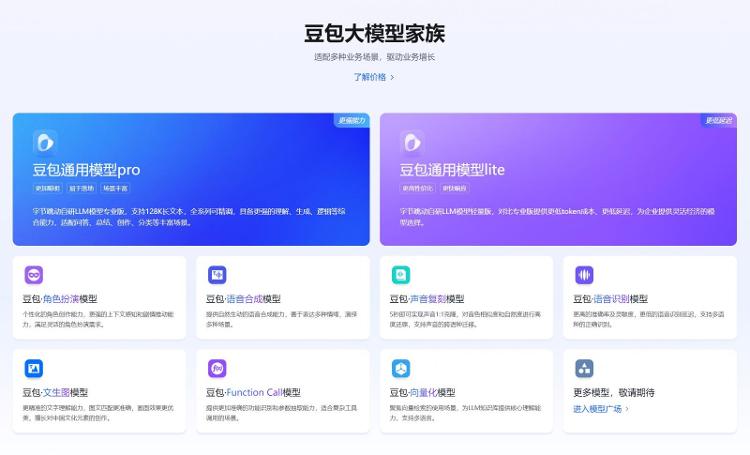
Task: Click the chevron beside 了解价格
Action: [x=392, y=78]
